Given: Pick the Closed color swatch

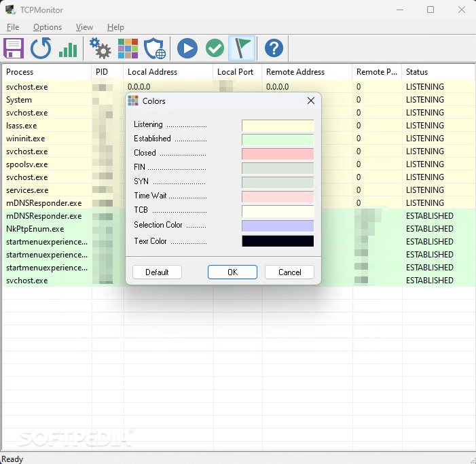Looking at the screenshot, I should click(x=278, y=154).
